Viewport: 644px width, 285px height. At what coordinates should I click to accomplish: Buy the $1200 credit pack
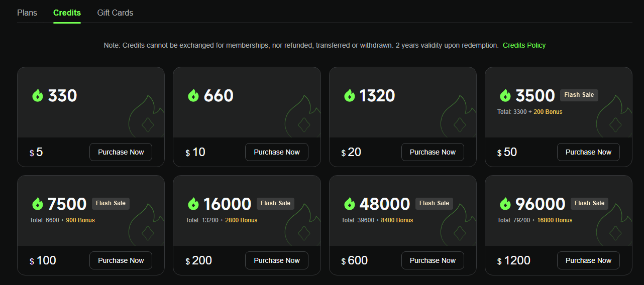click(588, 260)
